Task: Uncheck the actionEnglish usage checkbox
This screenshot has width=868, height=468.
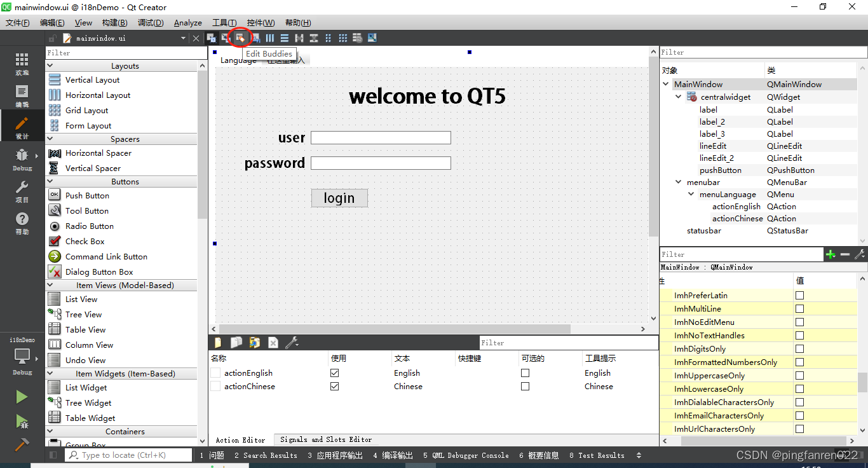Action: click(334, 373)
